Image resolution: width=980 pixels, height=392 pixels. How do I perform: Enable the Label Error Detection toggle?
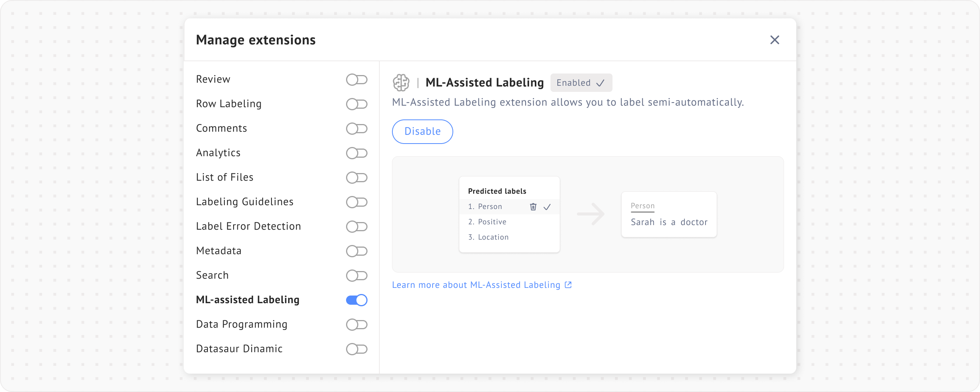click(x=356, y=227)
